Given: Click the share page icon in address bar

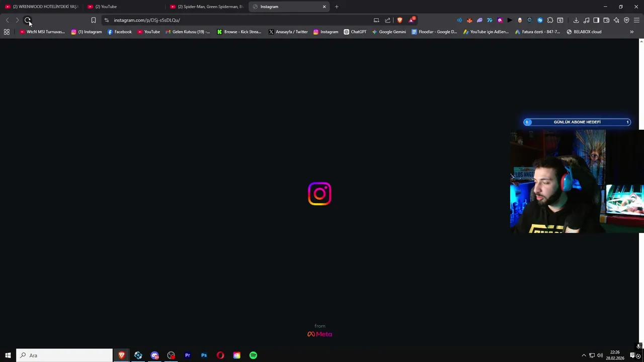Looking at the screenshot, I should [387, 20].
